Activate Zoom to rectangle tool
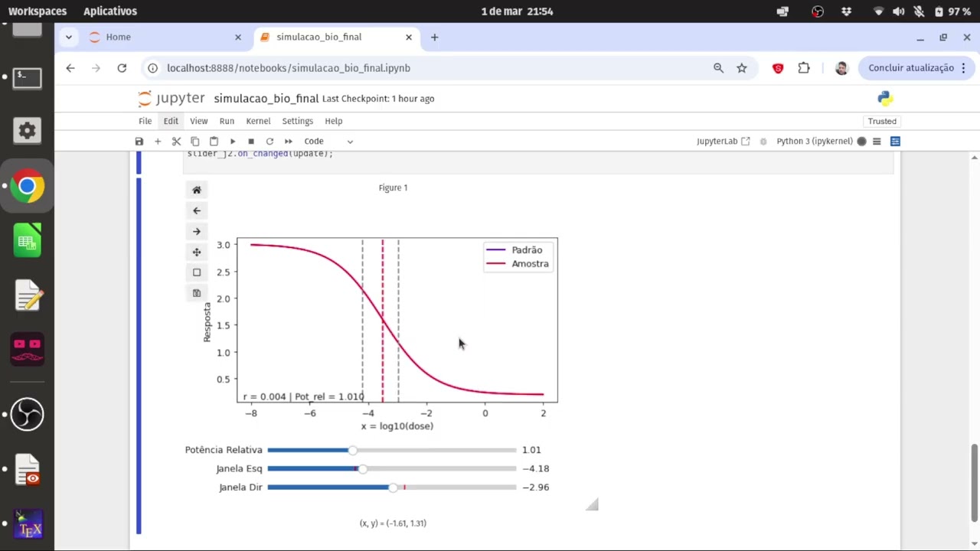Viewport: 980px width, 551px height. [197, 272]
